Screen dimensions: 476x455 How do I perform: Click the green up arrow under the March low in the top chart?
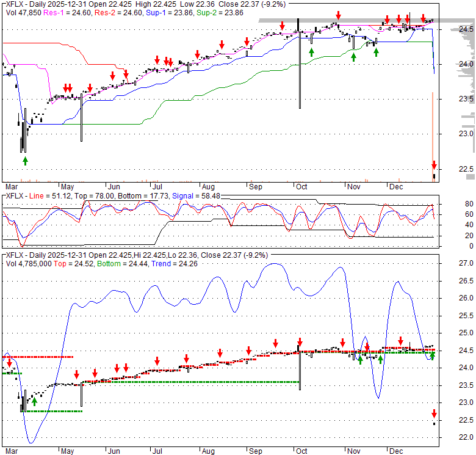(25, 161)
